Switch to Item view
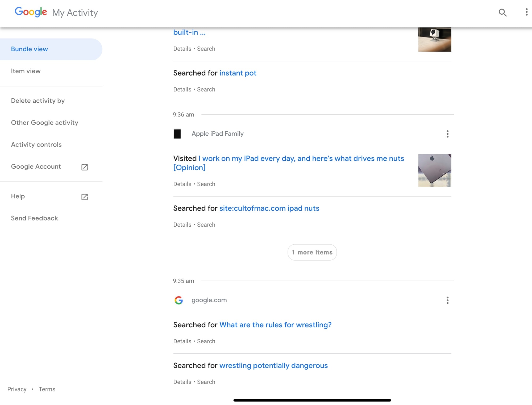The width and height of the screenshot is (532, 405). pos(26,71)
